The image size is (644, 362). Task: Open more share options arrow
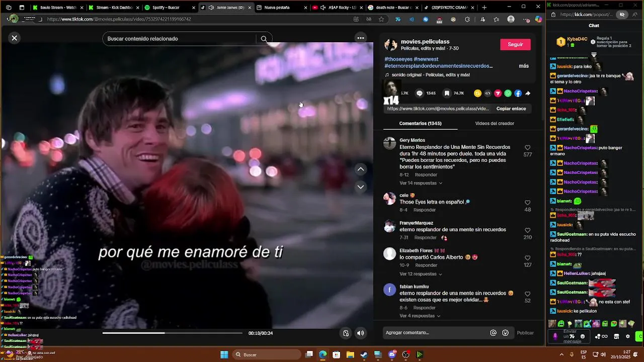528,93
